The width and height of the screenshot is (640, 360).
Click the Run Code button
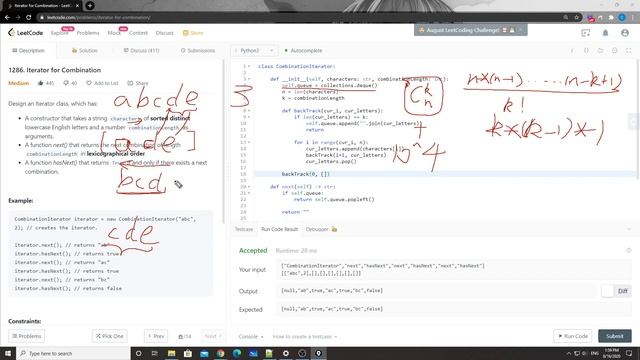pos(573,336)
